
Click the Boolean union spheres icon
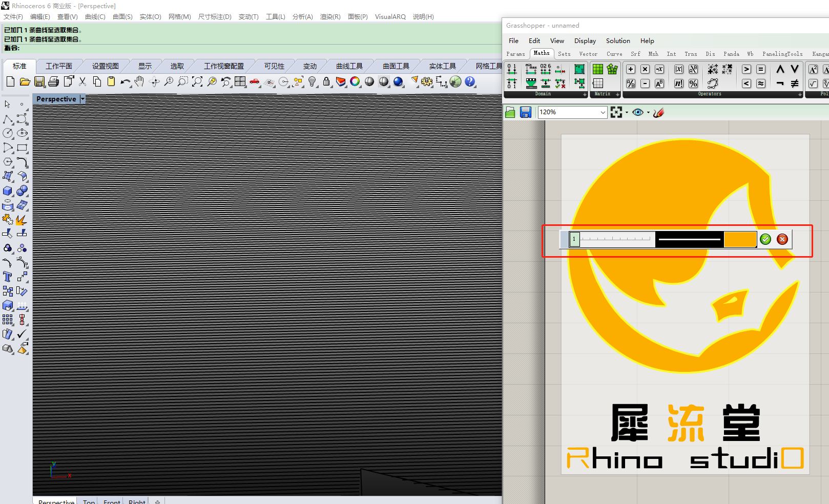[22, 191]
